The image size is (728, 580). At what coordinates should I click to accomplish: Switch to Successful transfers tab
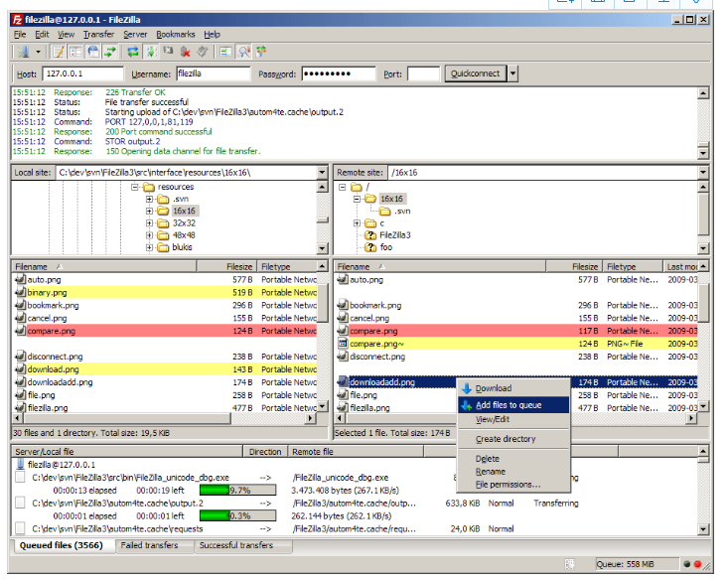click(243, 545)
